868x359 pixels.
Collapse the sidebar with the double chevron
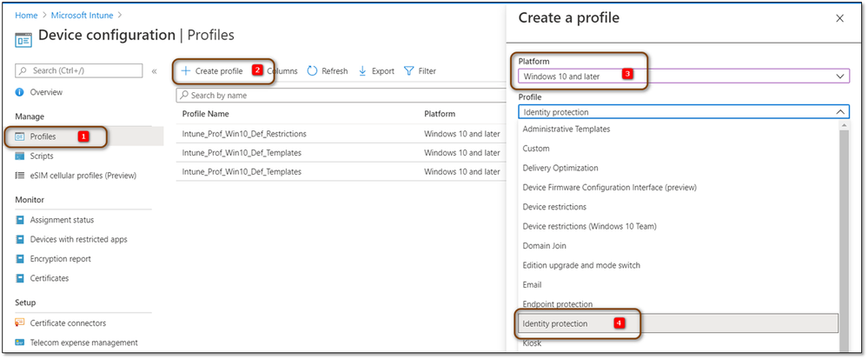(x=154, y=71)
